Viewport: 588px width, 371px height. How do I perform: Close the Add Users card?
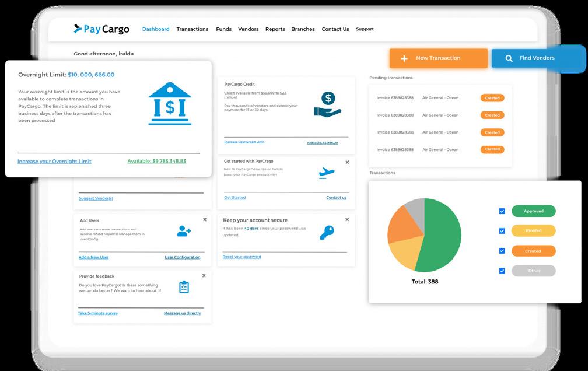[205, 220]
